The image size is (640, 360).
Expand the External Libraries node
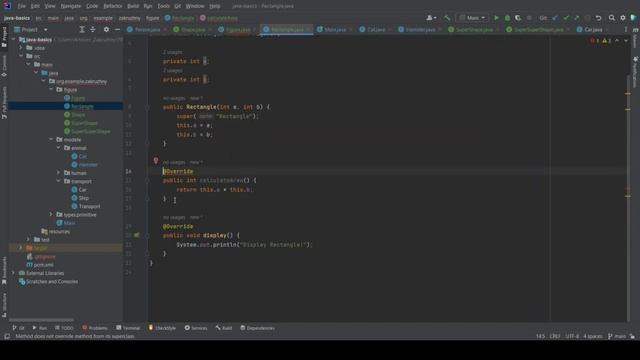[13, 273]
